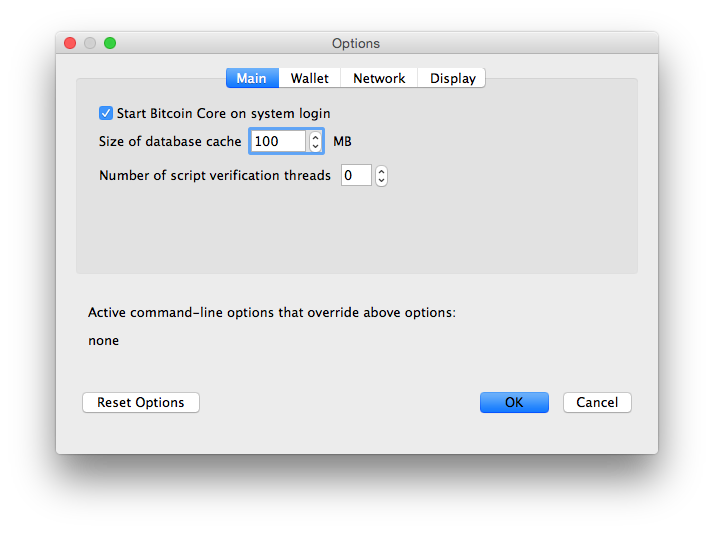Click the 'Size of database cache' label
Image resolution: width=714 pixels, height=534 pixels.
point(170,142)
